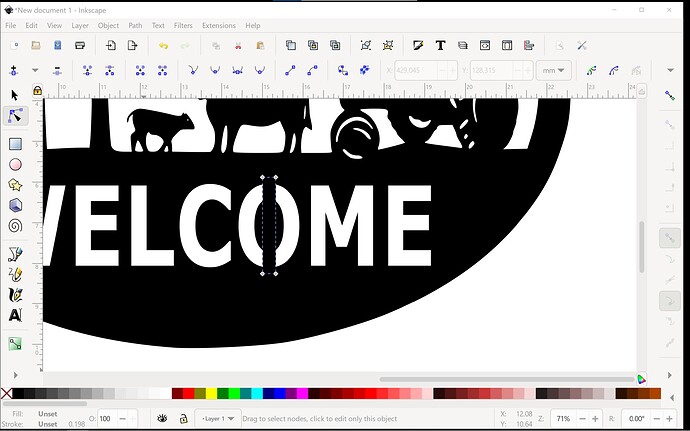Open the Extensions menu
The height and width of the screenshot is (431, 690).
pos(219,26)
